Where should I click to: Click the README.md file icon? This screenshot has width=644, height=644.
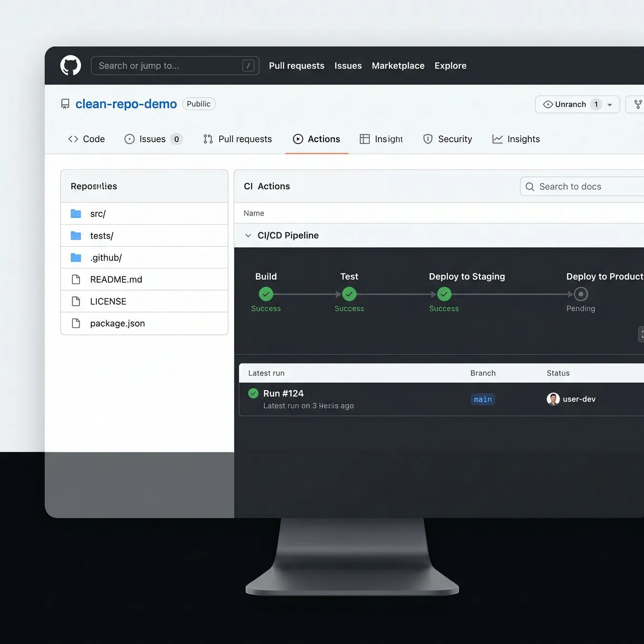76,279
